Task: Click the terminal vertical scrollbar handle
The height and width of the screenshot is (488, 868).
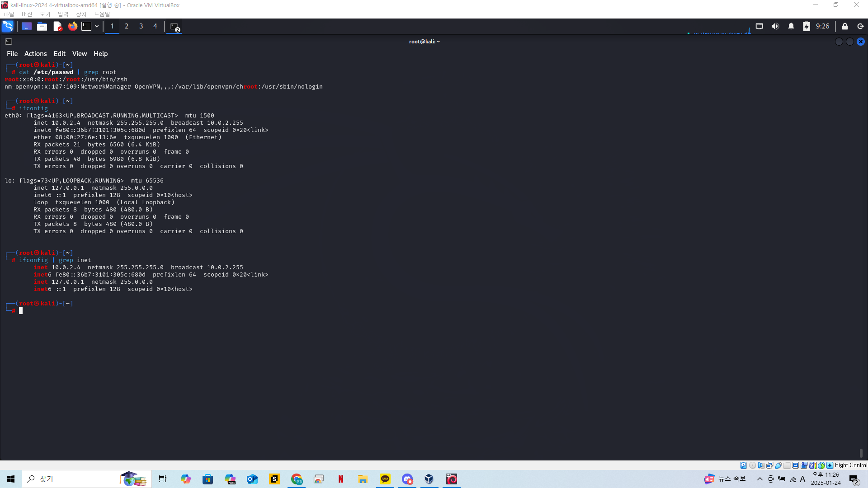Action: pos(861,452)
